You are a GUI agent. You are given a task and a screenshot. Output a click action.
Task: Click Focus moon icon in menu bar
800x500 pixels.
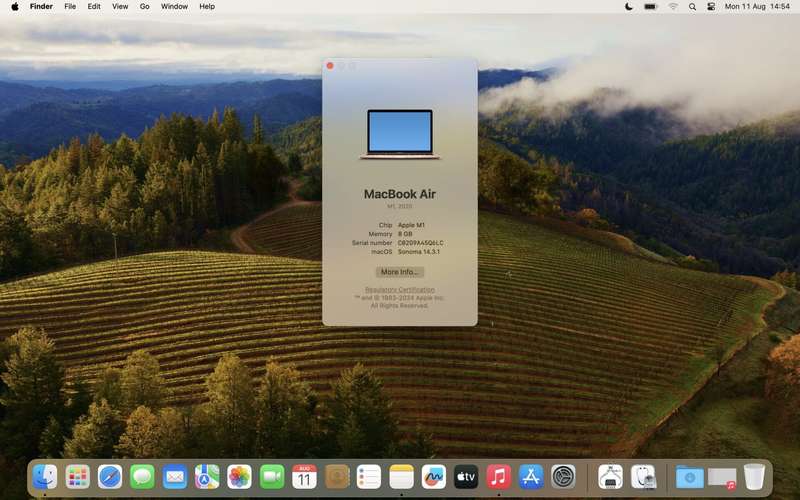[629, 7]
